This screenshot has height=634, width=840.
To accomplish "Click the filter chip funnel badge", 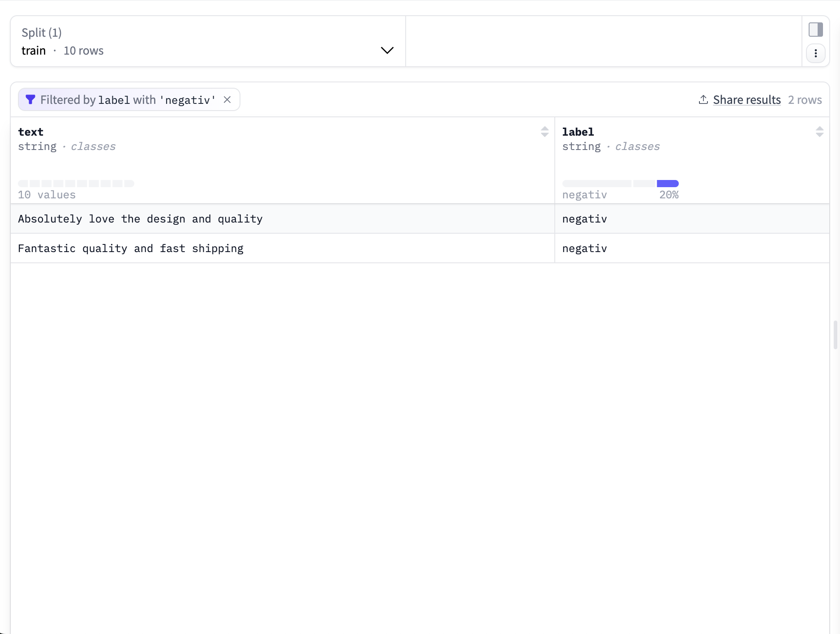I will [x=30, y=99].
